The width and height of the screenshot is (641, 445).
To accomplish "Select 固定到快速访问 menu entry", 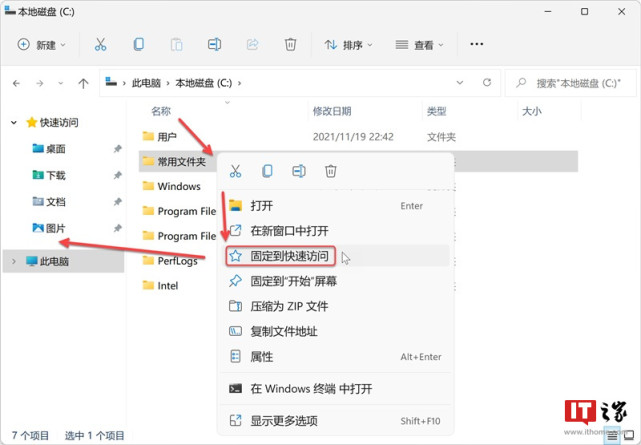I will tap(335, 256).
